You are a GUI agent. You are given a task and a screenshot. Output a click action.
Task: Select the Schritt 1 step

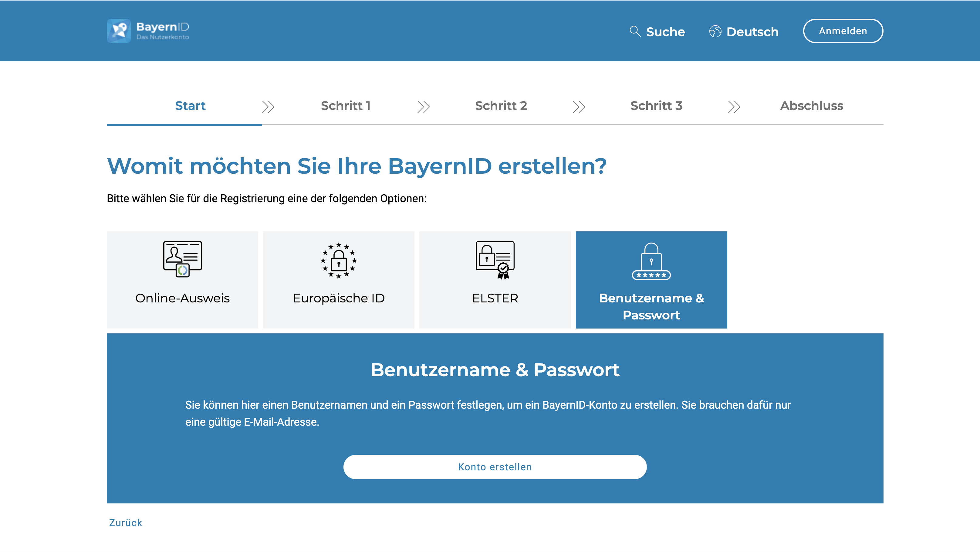[x=346, y=105]
